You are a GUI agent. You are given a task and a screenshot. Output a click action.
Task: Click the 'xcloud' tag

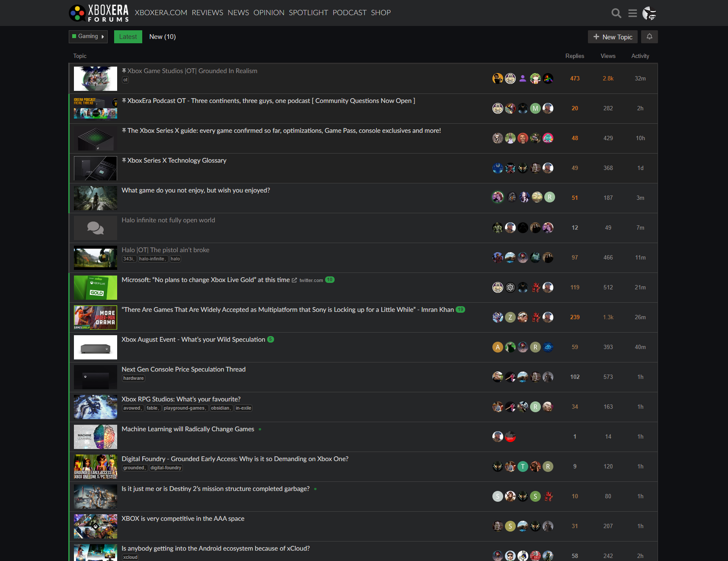click(131, 557)
